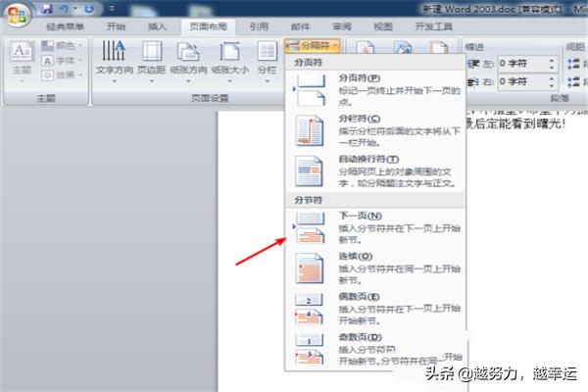Click the page borders icon in ribbon
Image resolution: width=588 pixels, height=392 pixels.
(x=439, y=48)
